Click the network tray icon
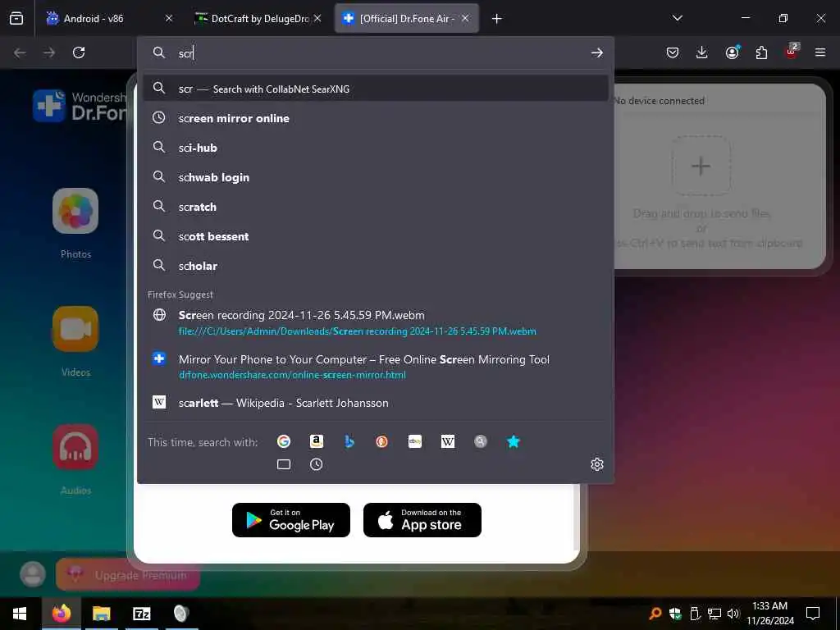Viewport: 840px width, 630px height. point(714,614)
